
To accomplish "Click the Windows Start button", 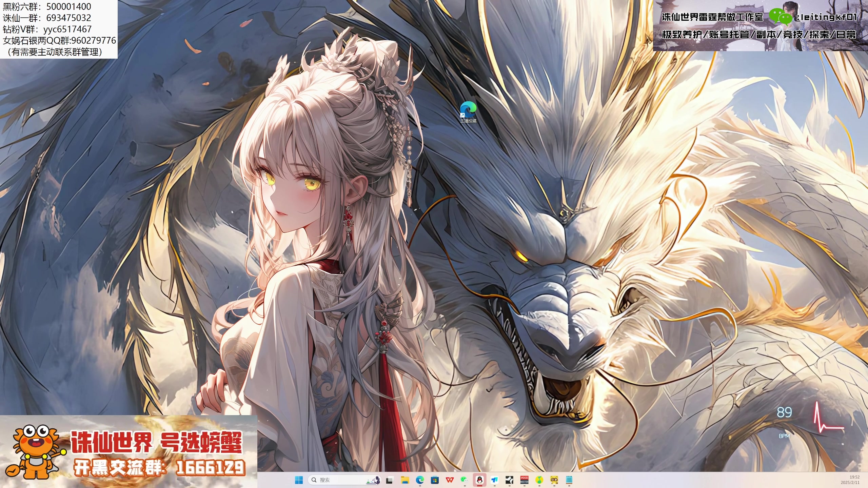I will [x=299, y=480].
